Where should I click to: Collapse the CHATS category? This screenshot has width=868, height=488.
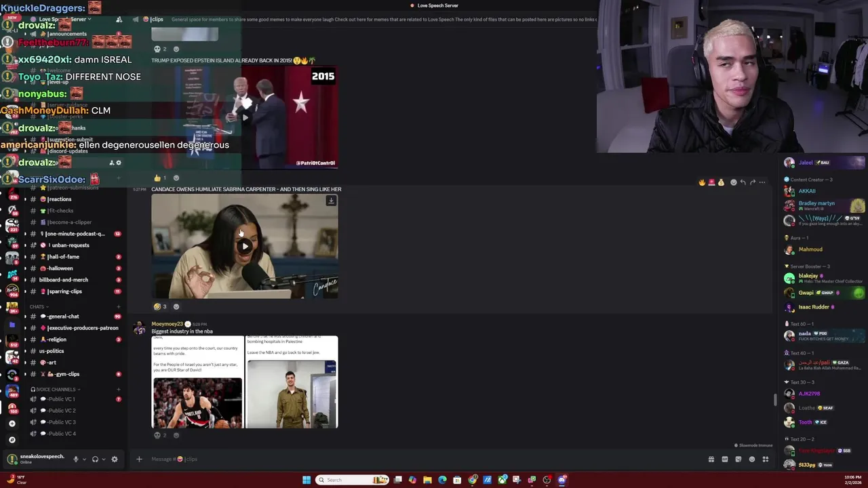coord(38,307)
